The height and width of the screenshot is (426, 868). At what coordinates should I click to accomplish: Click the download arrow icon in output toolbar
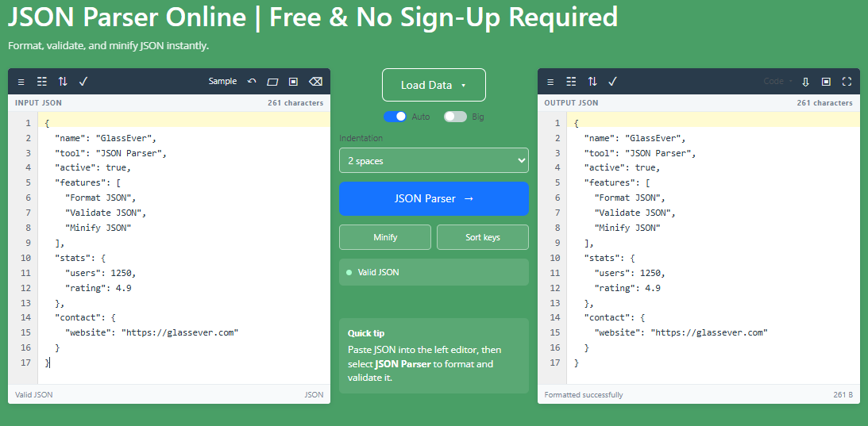point(805,82)
